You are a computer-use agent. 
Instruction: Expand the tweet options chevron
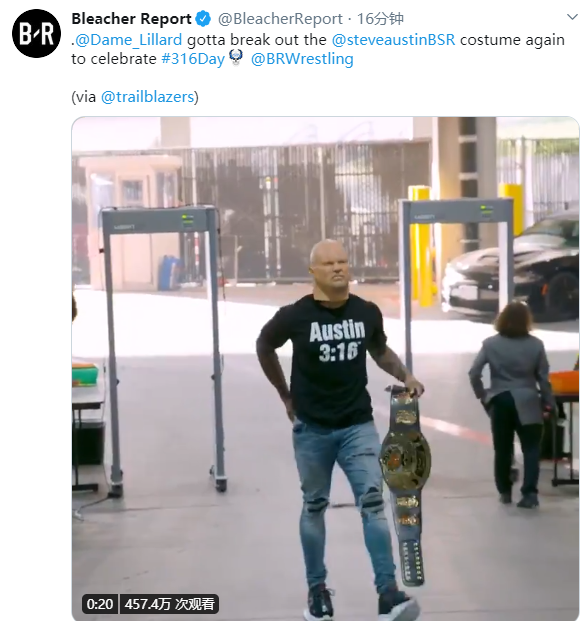coord(572,17)
